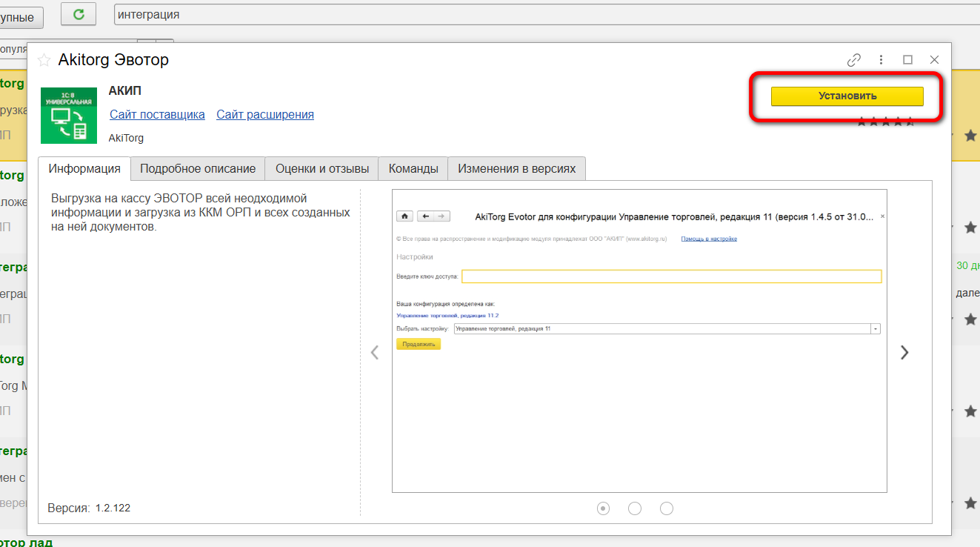Maximize the Akitorg Эвотор dialog
The width and height of the screenshot is (980, 547).
tap(907, 60)
